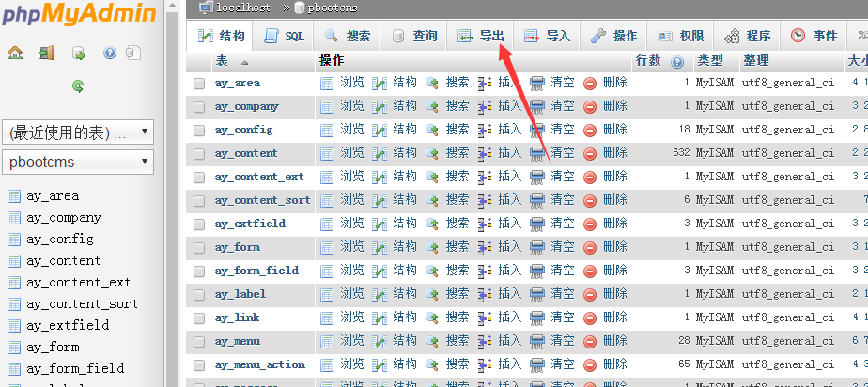
Task: Click the insert icon in ay_content row
Action: click(x=485, y=153)
